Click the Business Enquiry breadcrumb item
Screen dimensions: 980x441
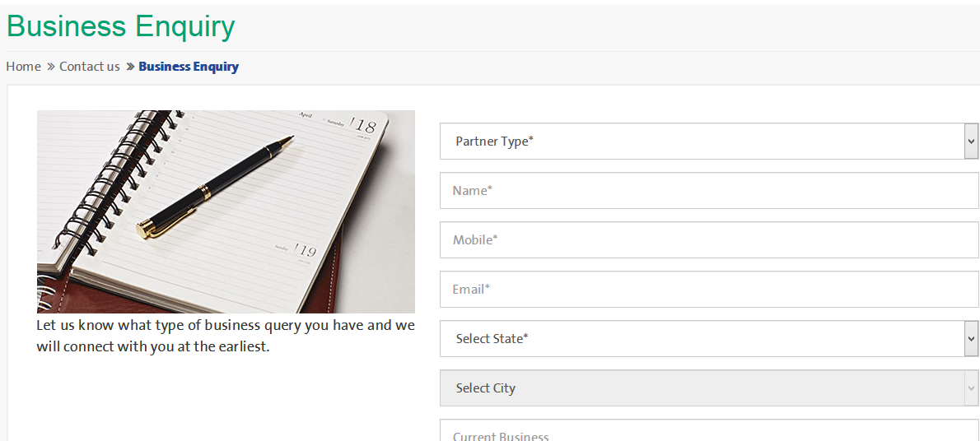click(189, 66)
